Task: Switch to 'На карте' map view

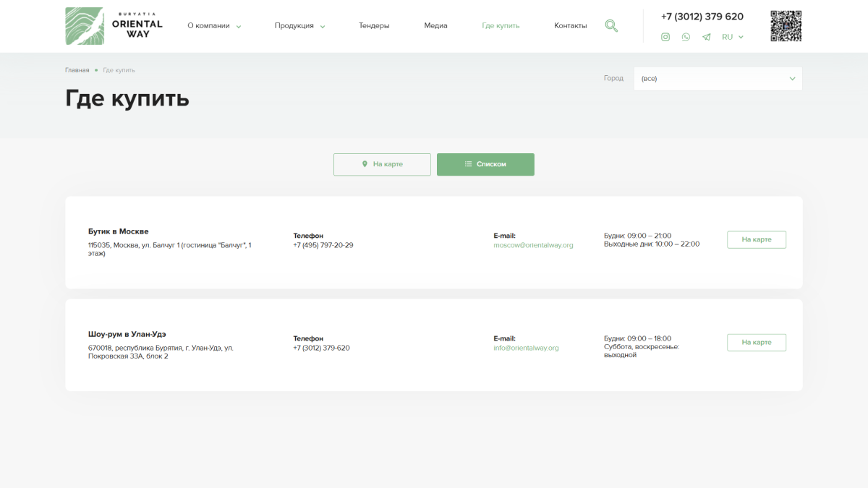Action: tap(382, 164)
